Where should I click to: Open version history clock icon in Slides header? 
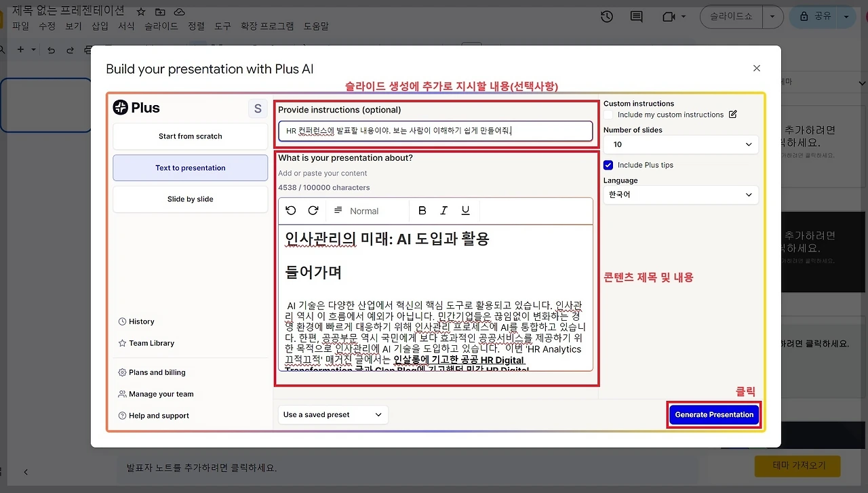click(x=607, y=16)
